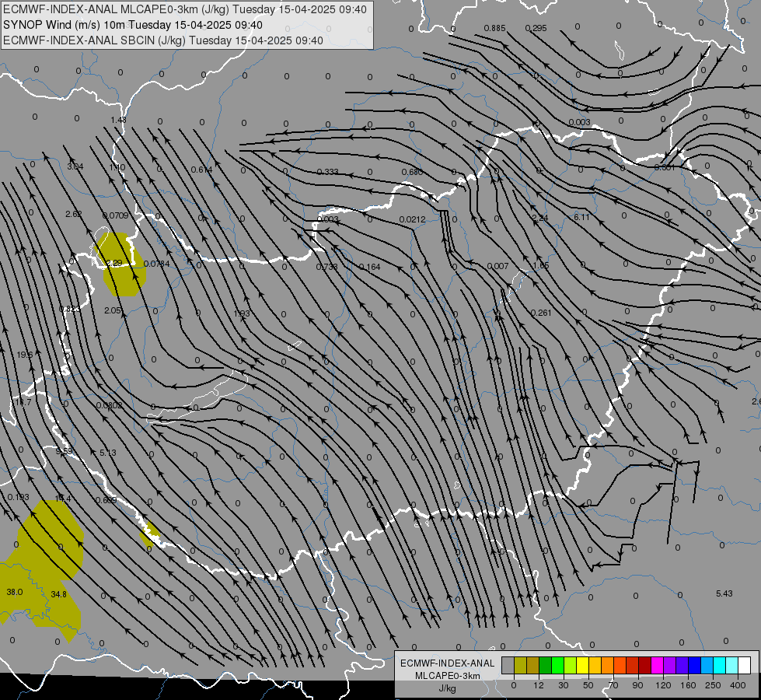Click the legend tick label 50

pyautogui.click(x=588, y=685)
